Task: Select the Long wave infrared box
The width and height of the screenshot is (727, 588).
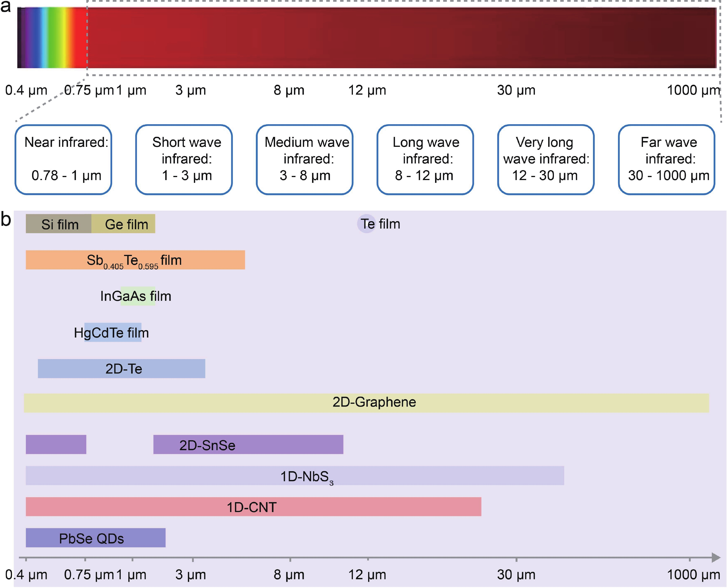Action: (425, 160)
